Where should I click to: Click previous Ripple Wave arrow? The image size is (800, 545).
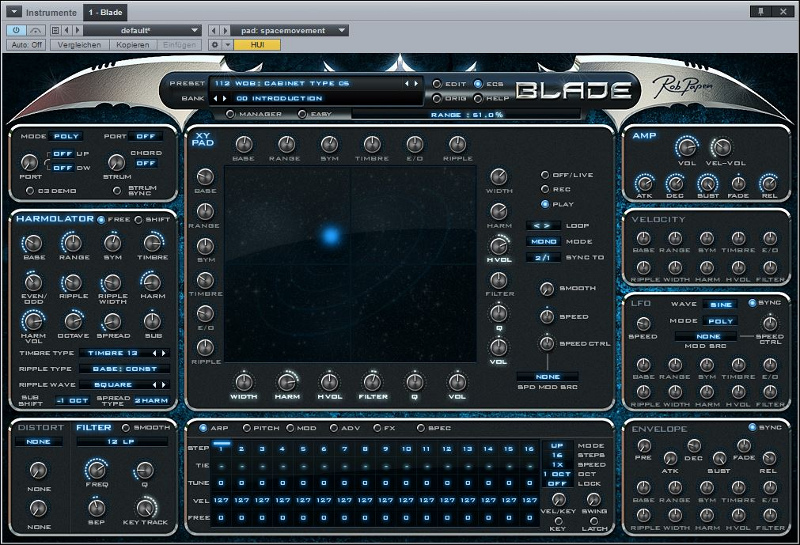pyautogui.click(x=155, y=384)
